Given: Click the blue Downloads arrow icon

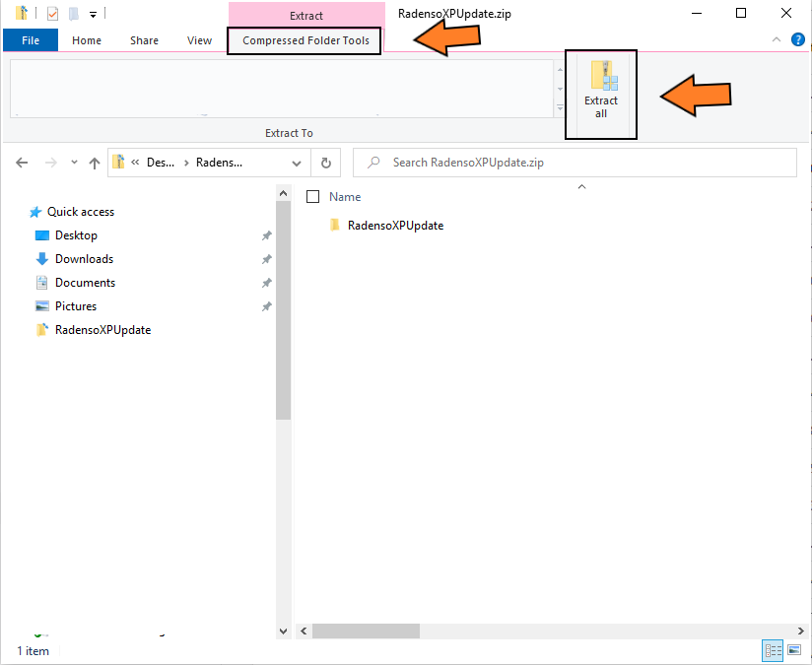Looking at the screenshot, I should pos(42,259).
